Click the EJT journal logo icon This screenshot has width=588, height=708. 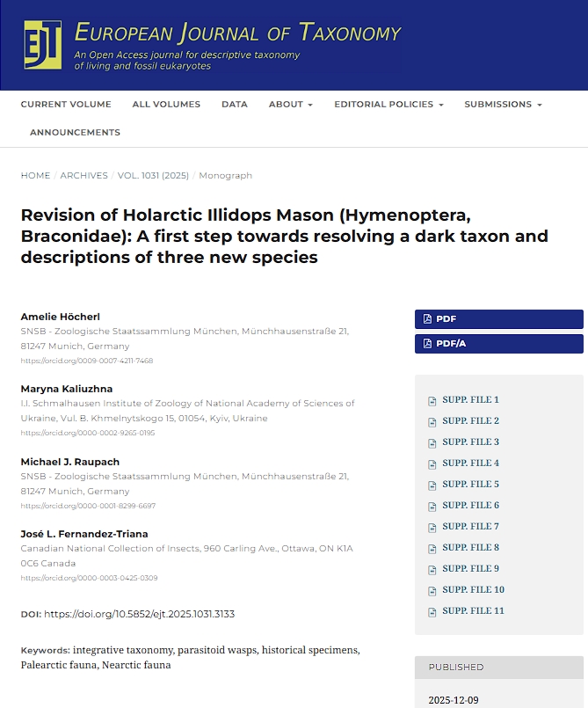point(43,45)
